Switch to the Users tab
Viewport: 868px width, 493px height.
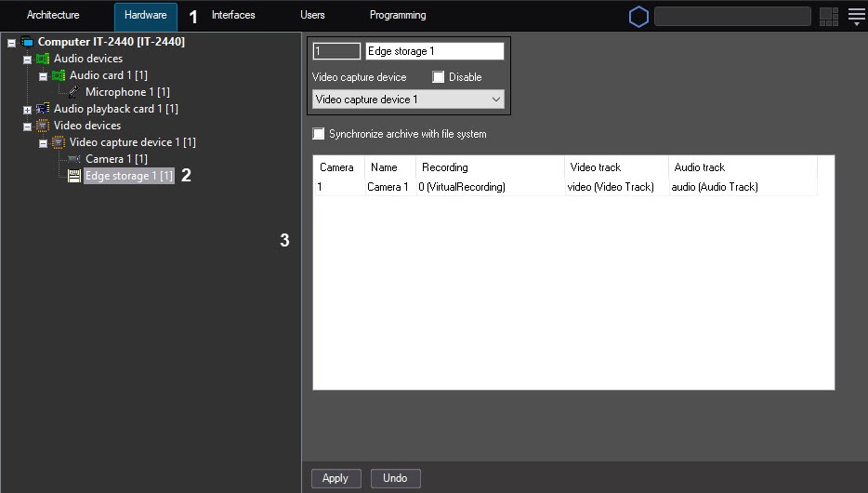312,15
